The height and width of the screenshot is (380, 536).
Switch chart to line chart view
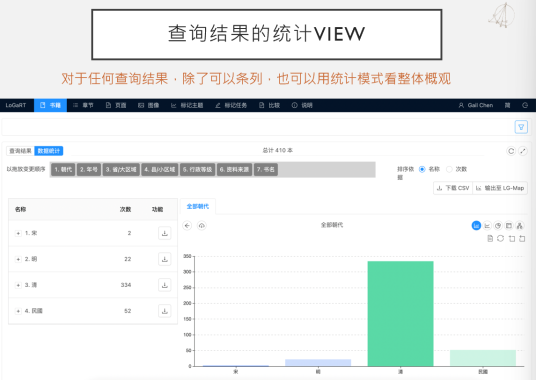click(487, 226)
